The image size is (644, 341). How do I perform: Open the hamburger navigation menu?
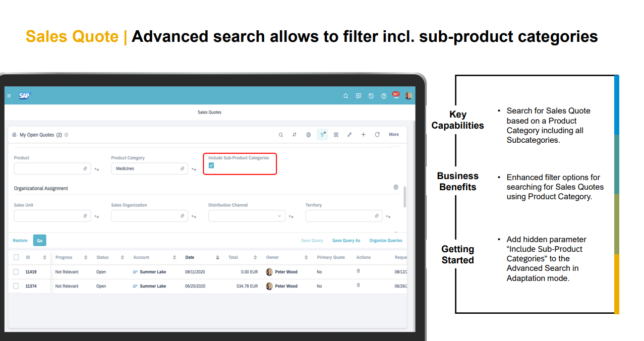9,96
